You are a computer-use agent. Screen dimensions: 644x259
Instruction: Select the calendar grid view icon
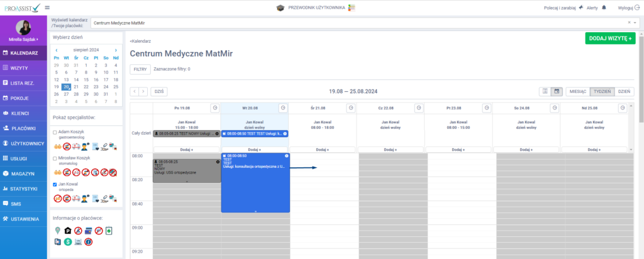pyautogui.click(x=557, y=91)
